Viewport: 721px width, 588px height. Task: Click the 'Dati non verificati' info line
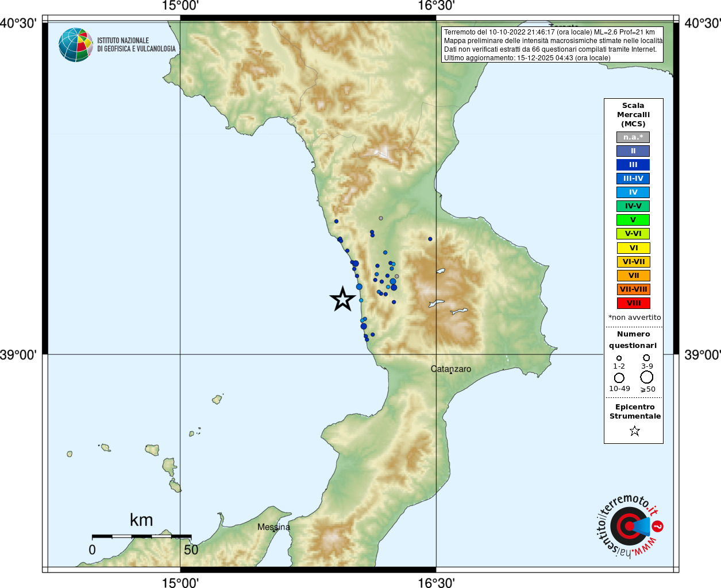pyautogui.click(x=550, y=49)
